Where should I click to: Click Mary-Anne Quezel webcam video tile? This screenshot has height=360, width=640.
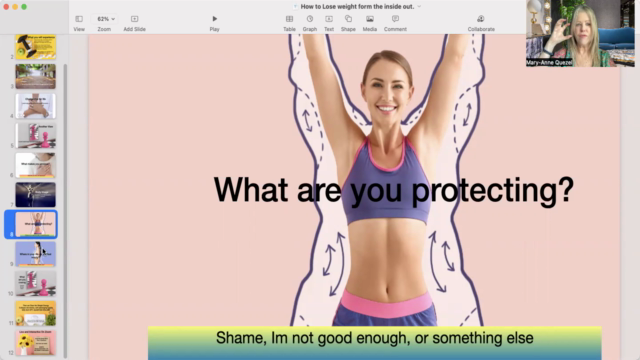tap(580, 33)
